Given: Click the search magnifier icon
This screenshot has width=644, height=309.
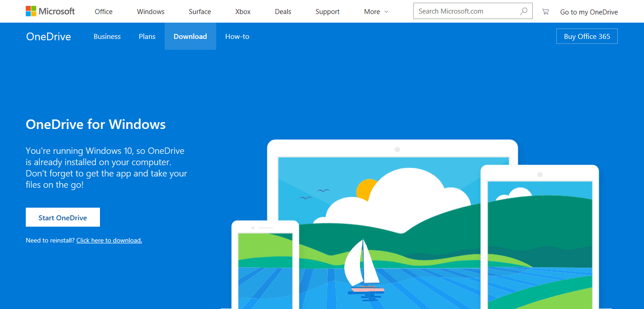Looking at the screenshot, I should [x=523, y=10].
